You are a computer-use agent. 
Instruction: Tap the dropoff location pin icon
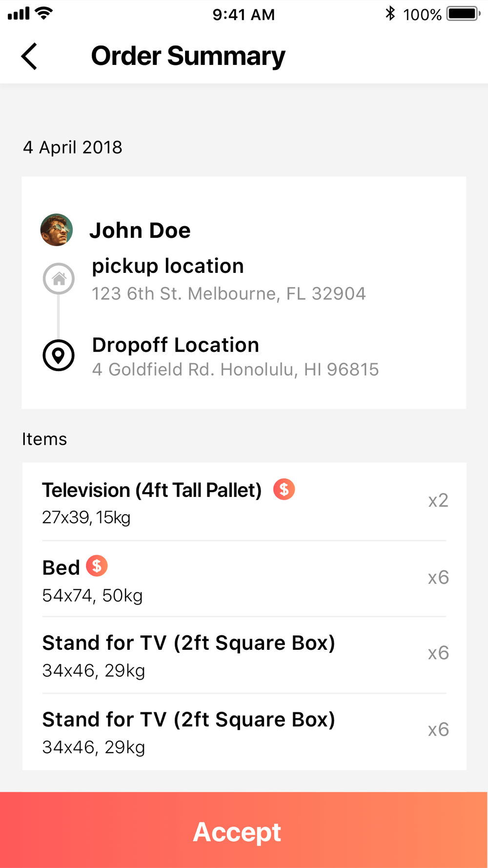(59, 355)
